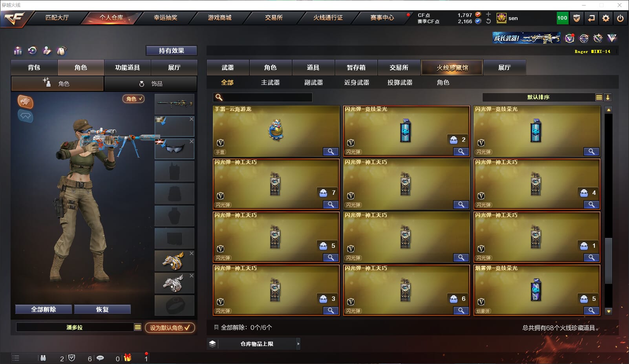Toggle the 角色 checkmark on preview
This screenshot has width=629, height=364.
(x=133, y=99)
